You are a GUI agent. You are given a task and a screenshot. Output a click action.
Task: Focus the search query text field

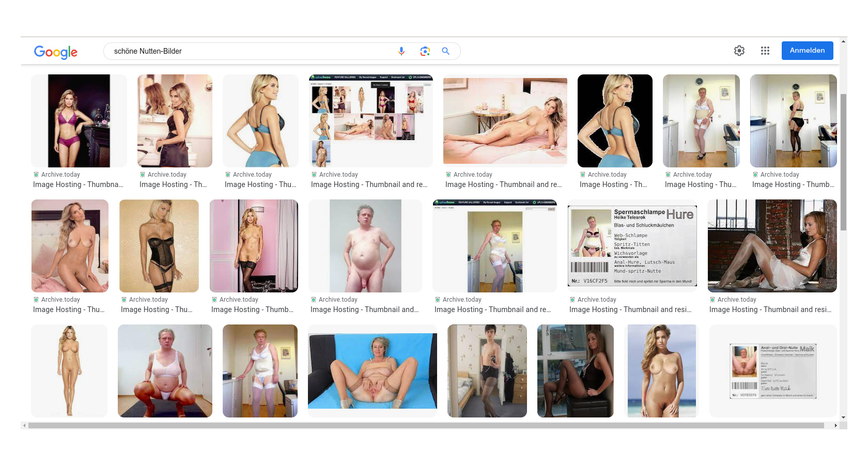click(248, 51)
